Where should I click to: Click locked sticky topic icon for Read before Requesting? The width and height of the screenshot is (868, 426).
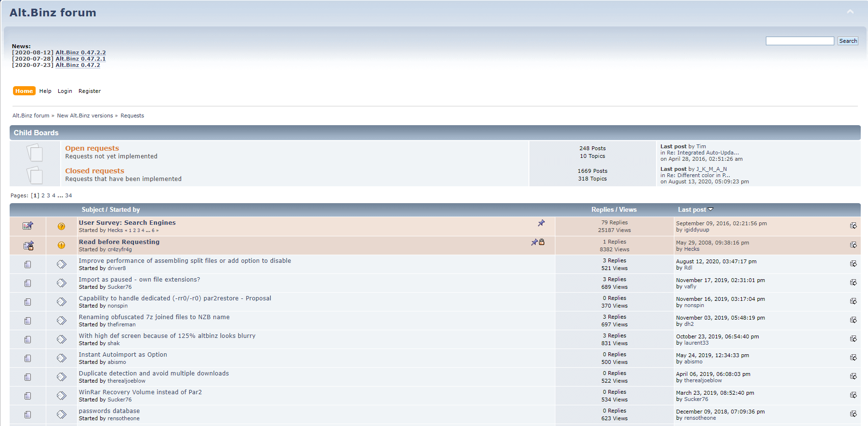(x=28, y=245)
